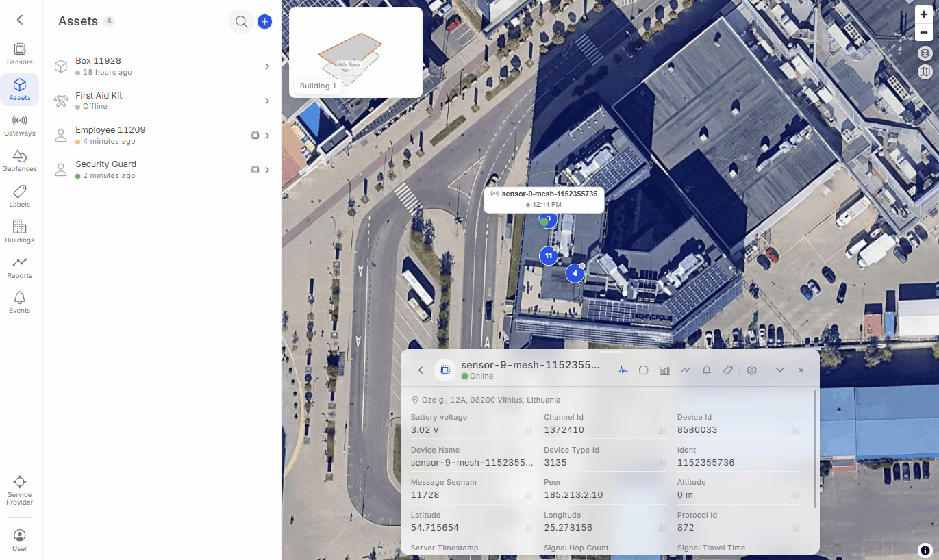Open the Labels section
Screen dimensions: 939x560
(x=20, y=196)
